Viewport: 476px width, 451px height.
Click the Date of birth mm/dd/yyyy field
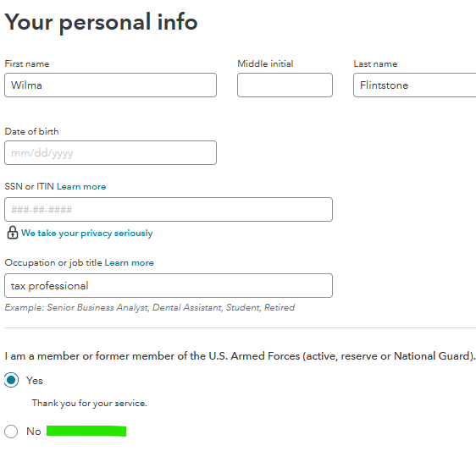pyautogui.click(x=110, y=153)
